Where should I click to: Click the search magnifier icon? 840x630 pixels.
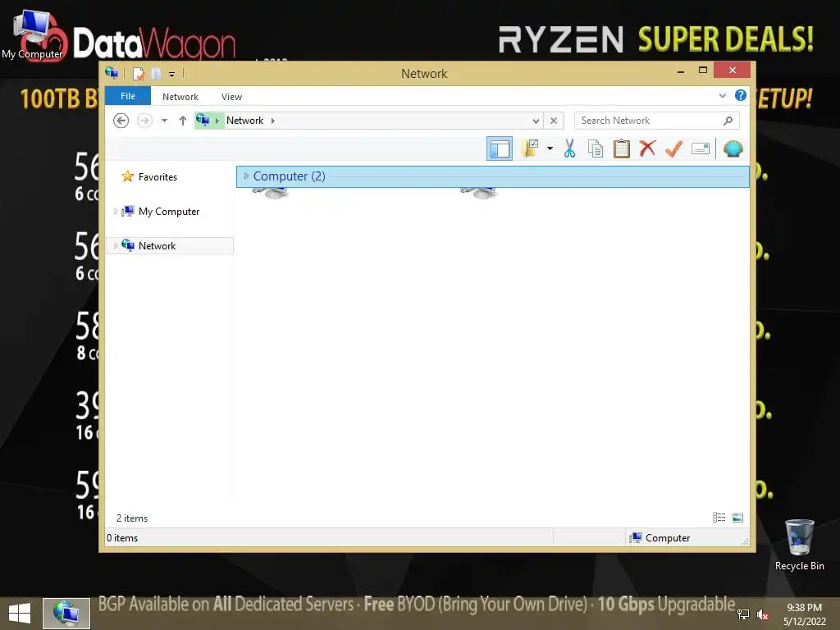point(728,121)
